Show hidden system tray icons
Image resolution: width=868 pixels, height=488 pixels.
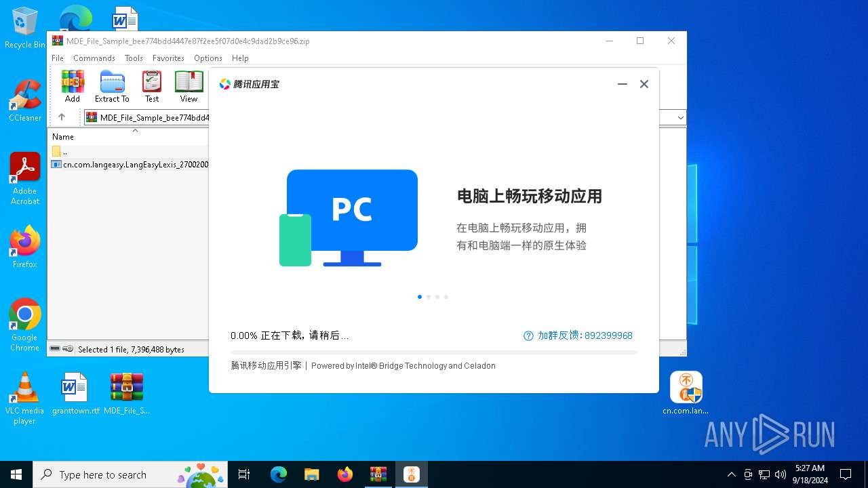(x=731, y=474)
